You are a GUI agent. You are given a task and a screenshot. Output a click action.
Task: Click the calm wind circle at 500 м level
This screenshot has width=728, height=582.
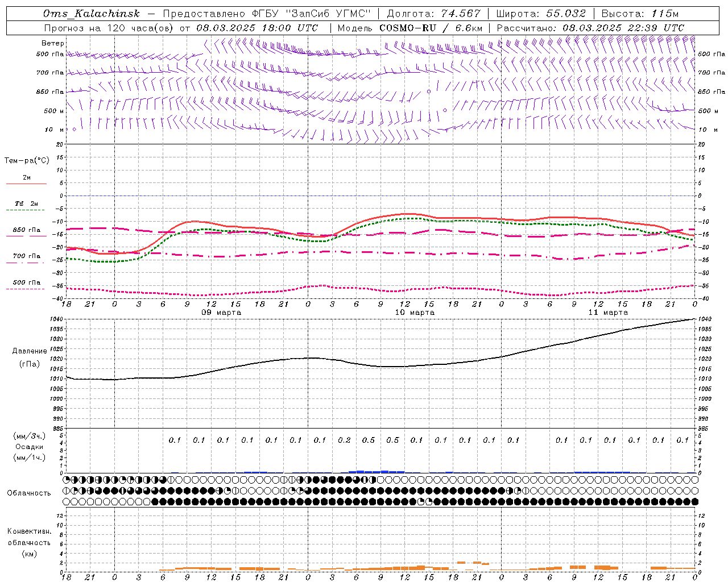pos(445,110)
